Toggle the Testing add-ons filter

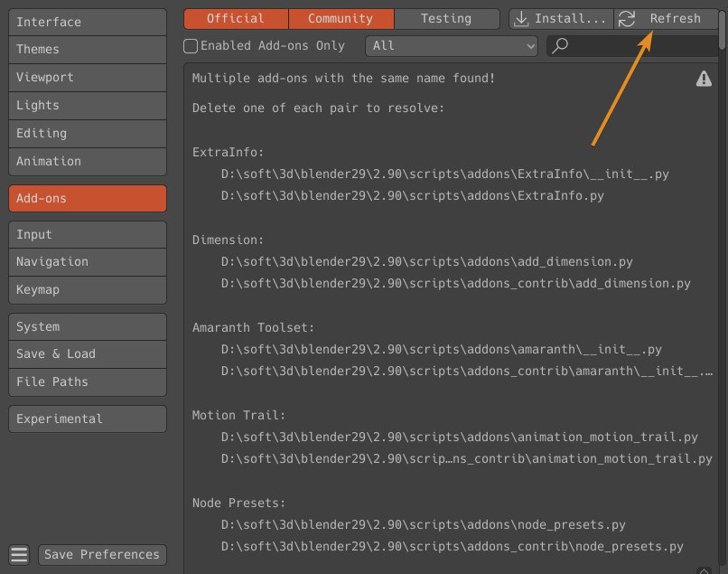[446, 18]
